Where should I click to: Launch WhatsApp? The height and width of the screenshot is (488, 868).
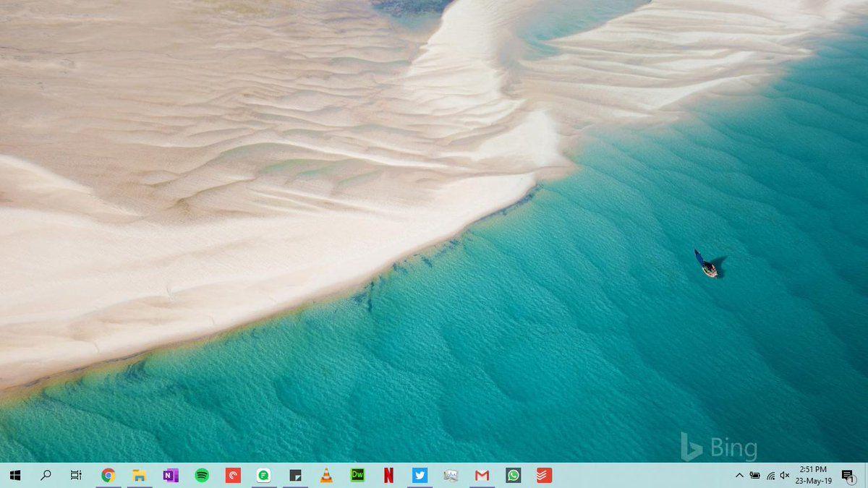[x=512, y=476]
